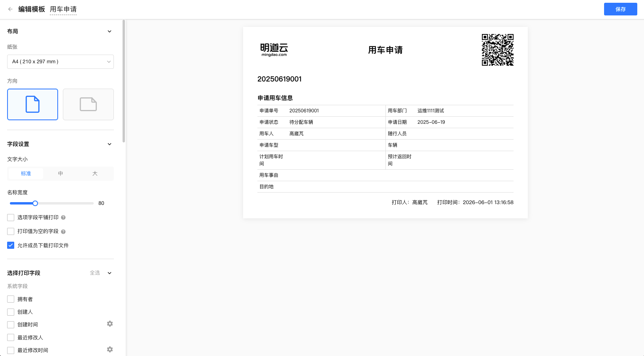Click the 申请用车信息 section heading
The height and width of the screenshot is (356, 644).
point(275,98)
